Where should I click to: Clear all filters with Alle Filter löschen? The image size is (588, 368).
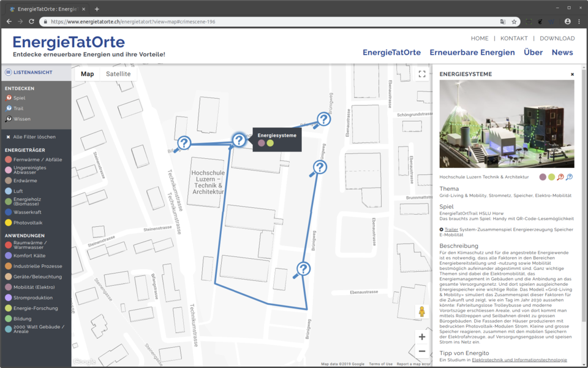tap(31, 137)
